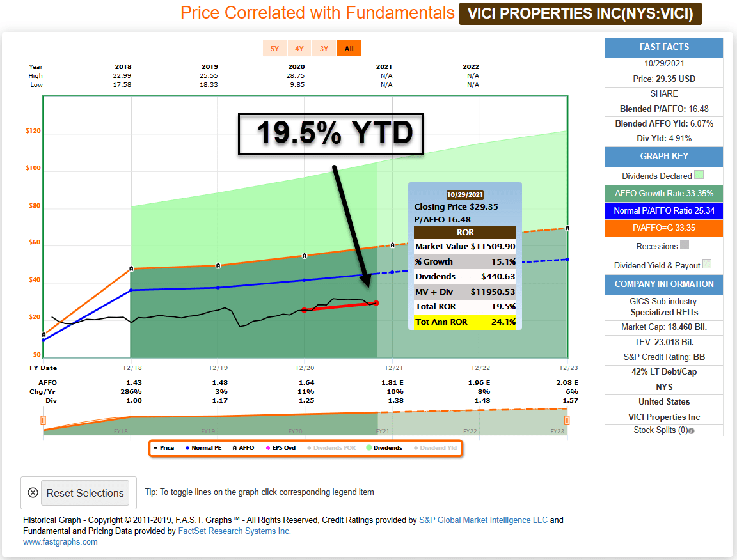Click the P/AFFO=G 33.35 key
Viewport: 737px width, 560px height.
pos(663,228)
